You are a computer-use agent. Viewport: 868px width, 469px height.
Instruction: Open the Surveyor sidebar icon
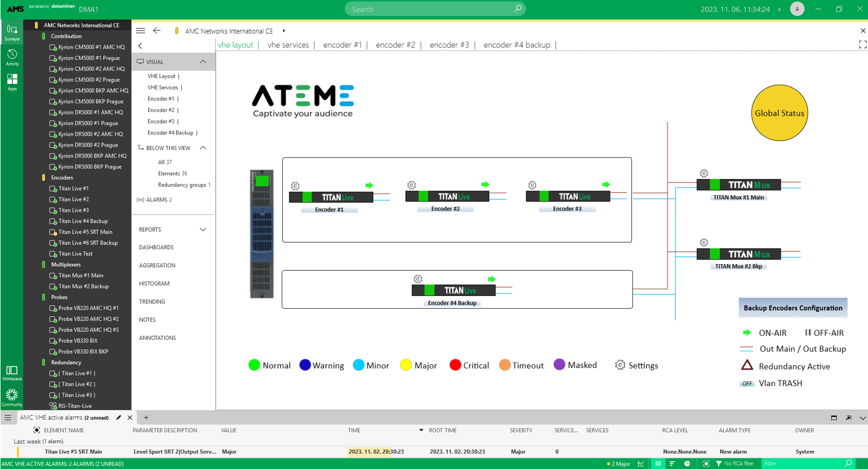coord(12,32)
